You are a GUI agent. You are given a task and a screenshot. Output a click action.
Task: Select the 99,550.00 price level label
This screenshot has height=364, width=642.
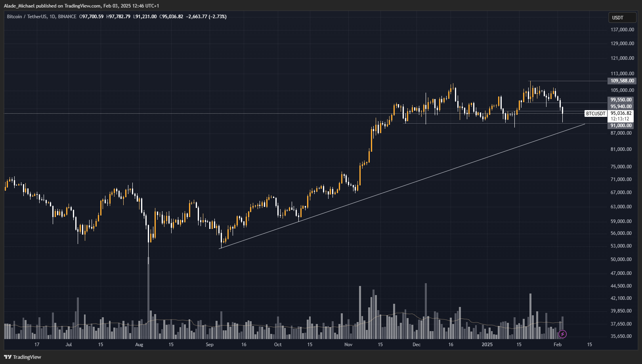point(621,100)
